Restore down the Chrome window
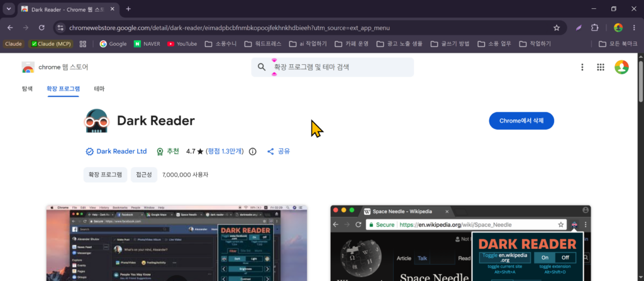The width and height of the screenshot is (644, 281). pos(614,9)
